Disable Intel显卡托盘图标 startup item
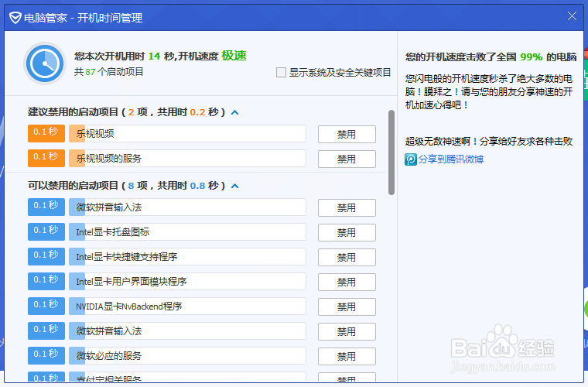588x387 pixels. click(347, 232)
